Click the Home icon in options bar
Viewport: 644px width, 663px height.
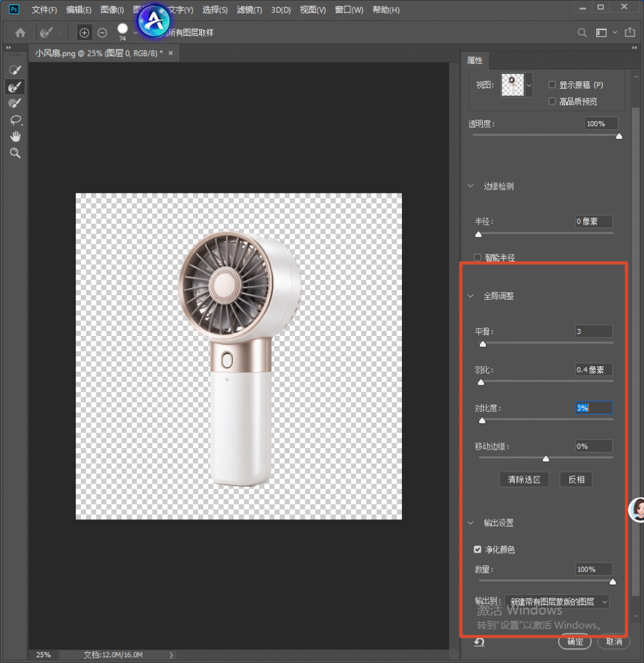click(x=20, y=32)
